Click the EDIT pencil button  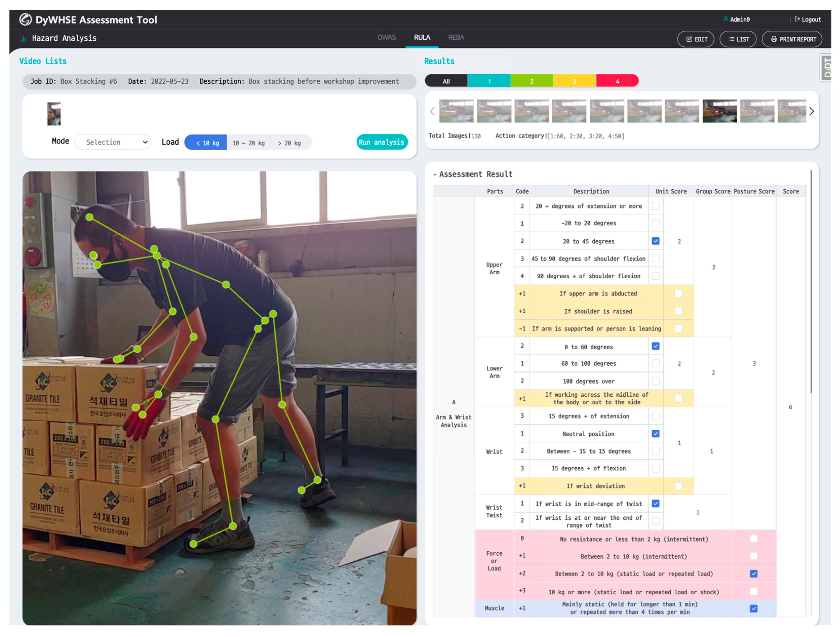coord(695,39)
